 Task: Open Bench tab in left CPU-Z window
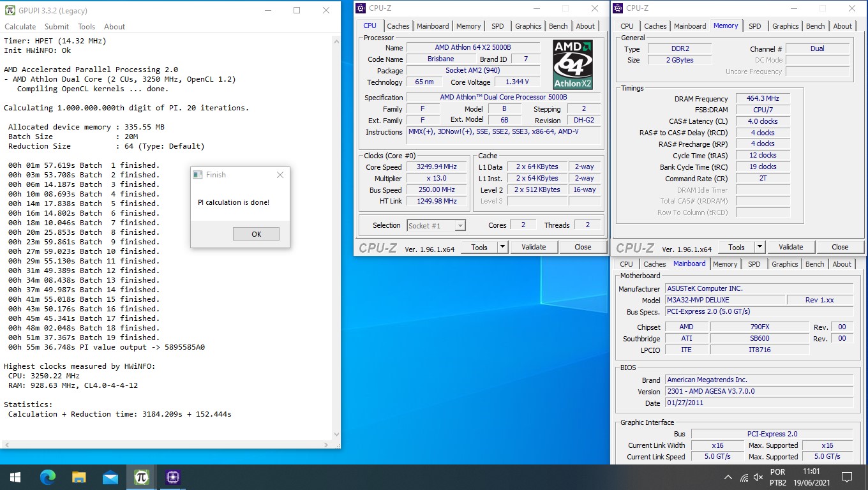click(558, 26)
